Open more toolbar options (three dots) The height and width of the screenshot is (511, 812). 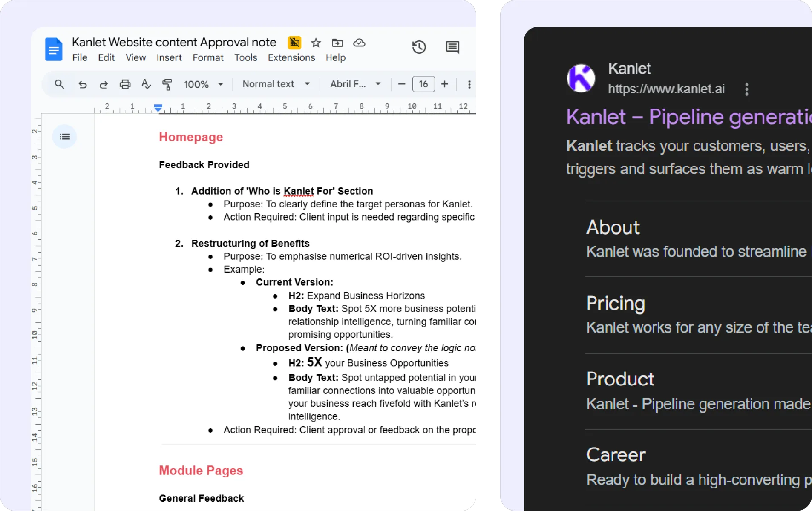tap(469, 84)
